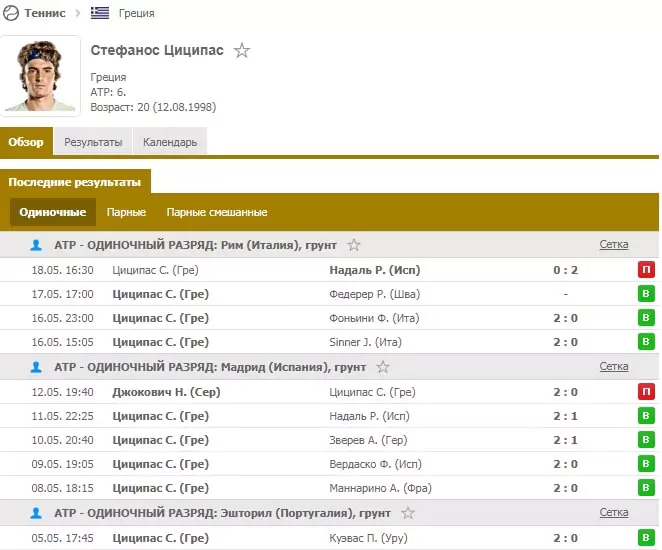Switch to the Календарь tab

click(x=170, y=142)
